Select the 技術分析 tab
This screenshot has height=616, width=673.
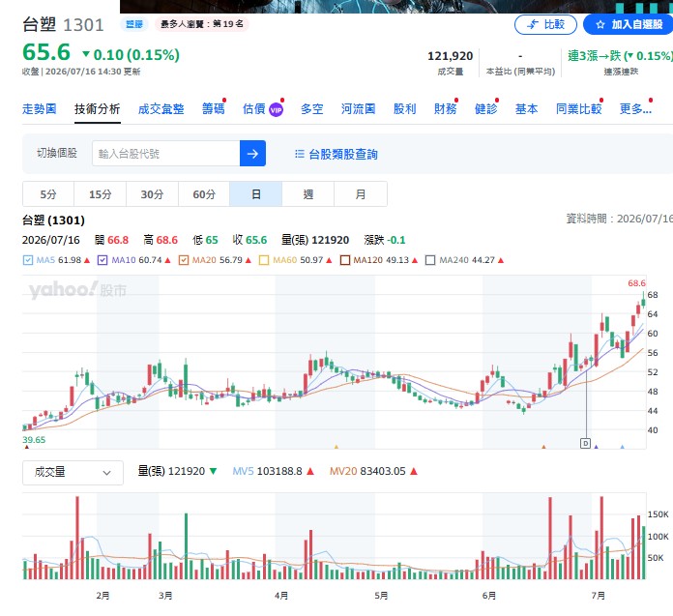[97, 109]
